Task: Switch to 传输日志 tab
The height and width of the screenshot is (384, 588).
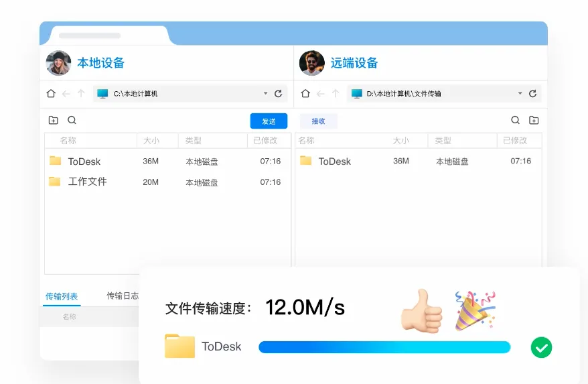Action: [x=123, y=296]
